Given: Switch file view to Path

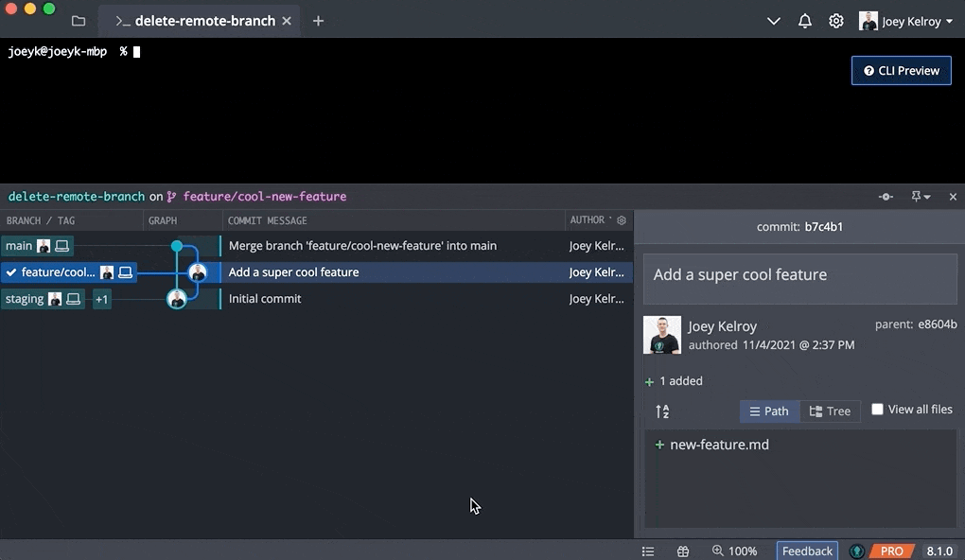Looking at the screenshot, I should pos(769,411).
